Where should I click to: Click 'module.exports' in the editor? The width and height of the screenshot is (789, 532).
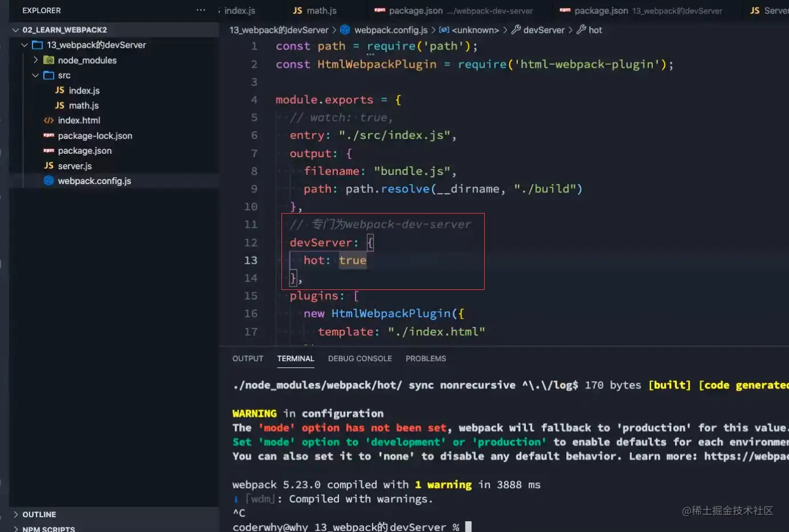(325, 100)
